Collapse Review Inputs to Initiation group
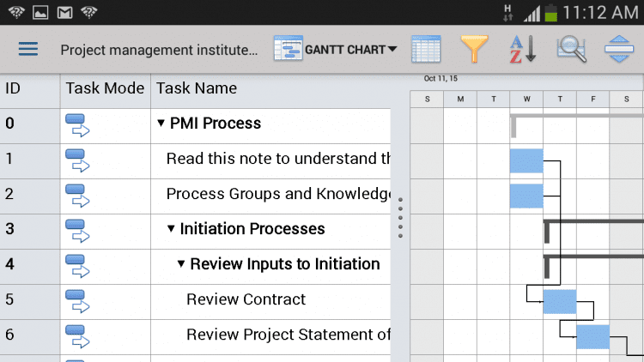644x362 pixels. pyautogui.click(x=181, y=264)
